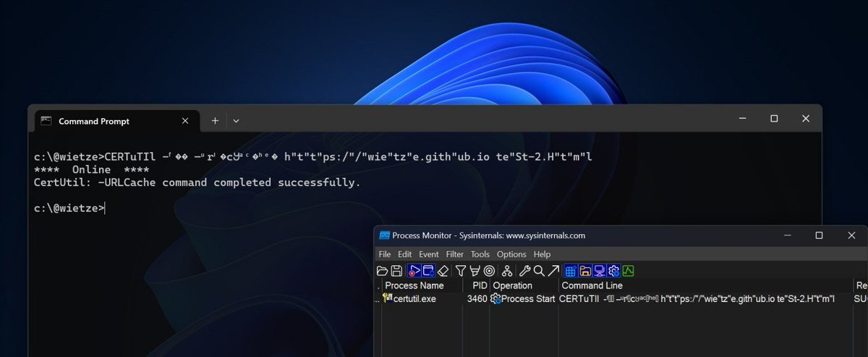
Task: Minimize the Process Monitor window
Action: (x=786, y=235)
